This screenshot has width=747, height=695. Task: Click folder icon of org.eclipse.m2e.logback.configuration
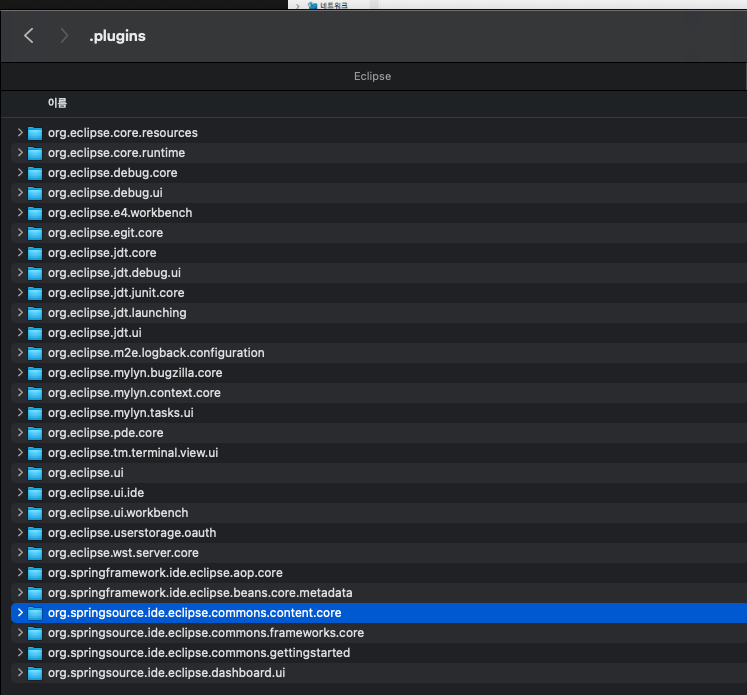point(35,353)
